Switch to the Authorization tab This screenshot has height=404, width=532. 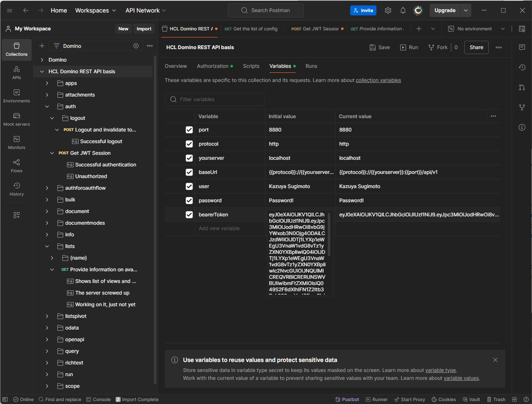tap(213, 66)
